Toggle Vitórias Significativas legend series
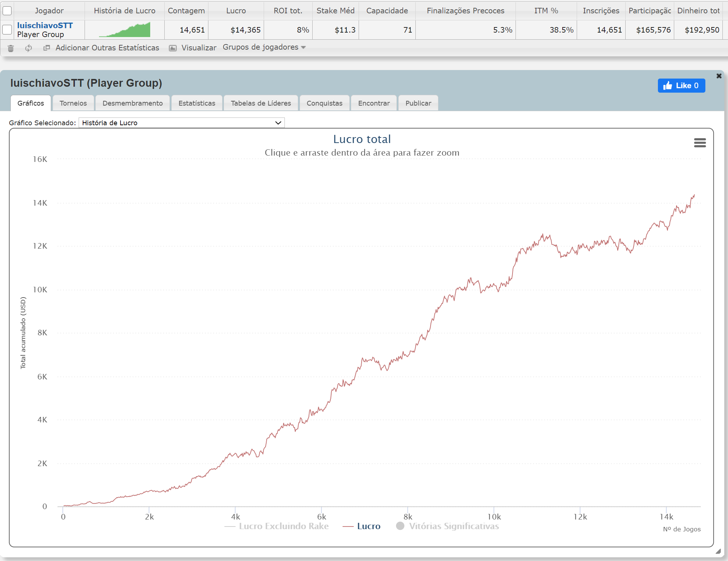The image size is (728, 561). pos(448,526)
